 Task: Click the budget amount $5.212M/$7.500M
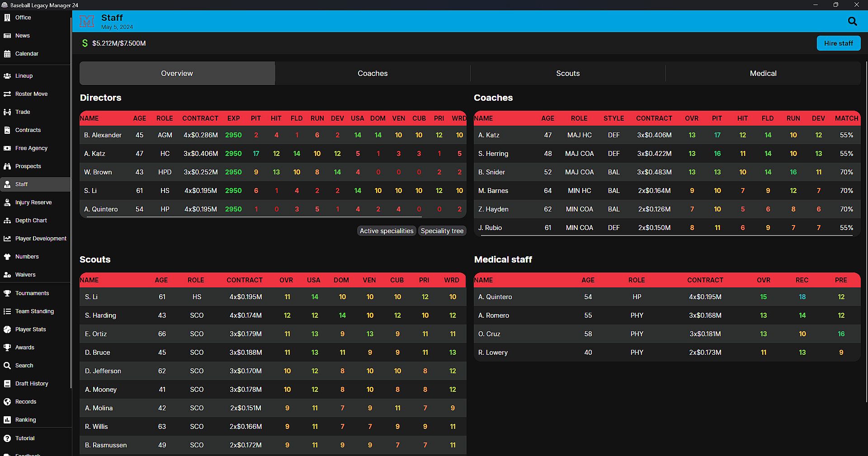[119, 43]
